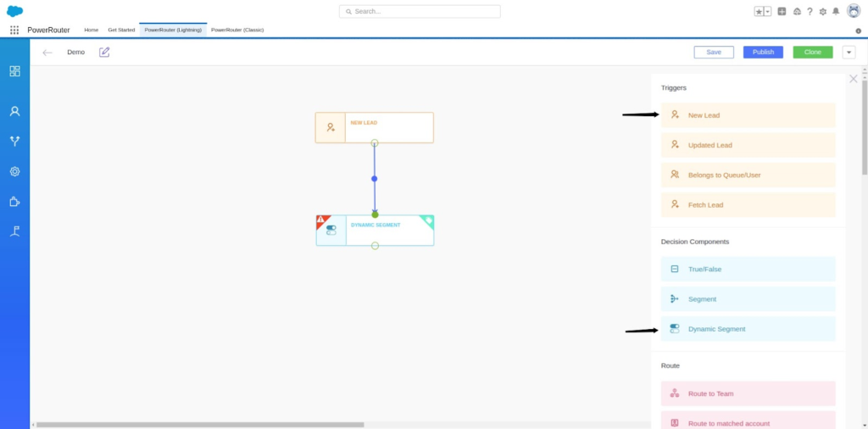Image resolution: width=868 pixels, height=429 pixels.
Task: Select the routing branch icon in sidebar
Action: 14,142
